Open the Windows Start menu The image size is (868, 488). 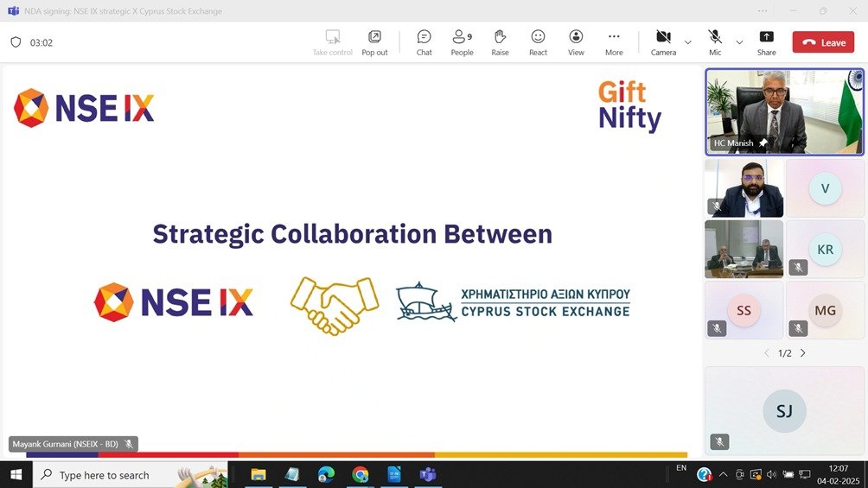(x=16, y=475)
